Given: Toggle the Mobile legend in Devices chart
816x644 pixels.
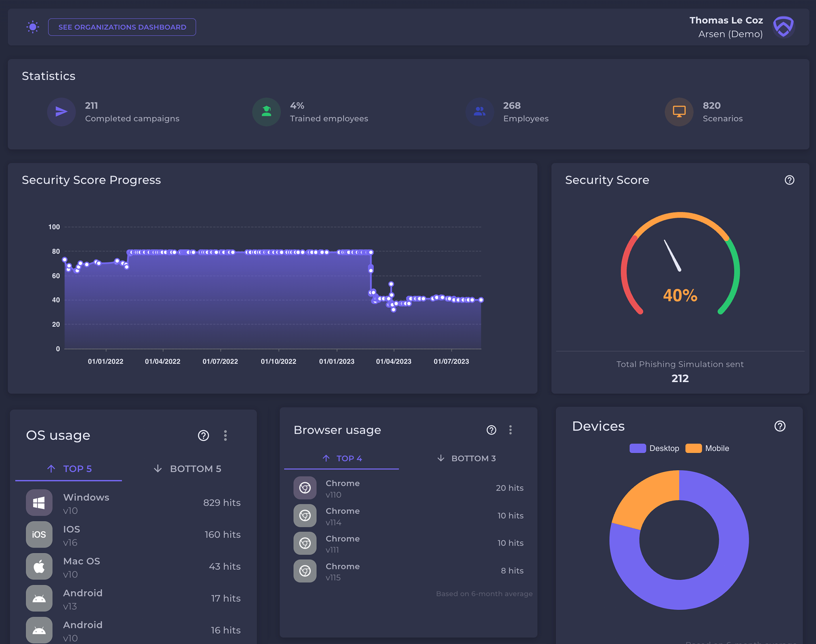Looking at the screenshot, I should point(708,448).
